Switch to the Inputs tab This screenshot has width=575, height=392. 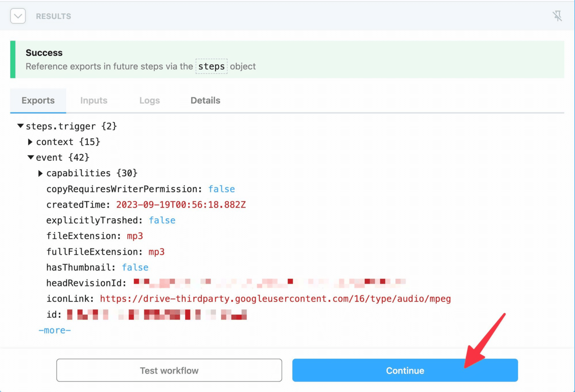(93, 101)
